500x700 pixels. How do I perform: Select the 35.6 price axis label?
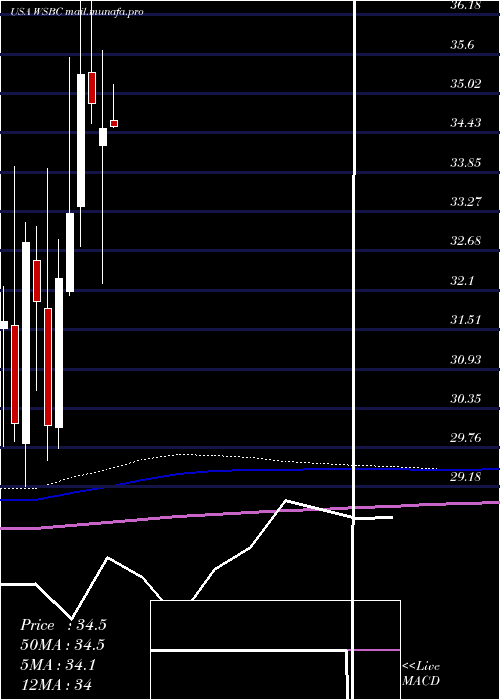(462, 45)
